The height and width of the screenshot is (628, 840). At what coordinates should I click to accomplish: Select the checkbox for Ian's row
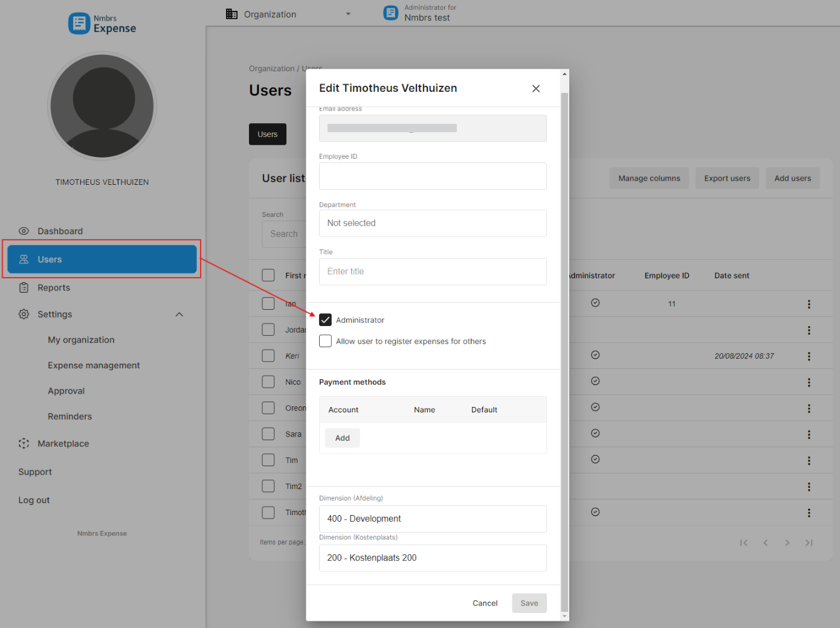coord(268,304)
